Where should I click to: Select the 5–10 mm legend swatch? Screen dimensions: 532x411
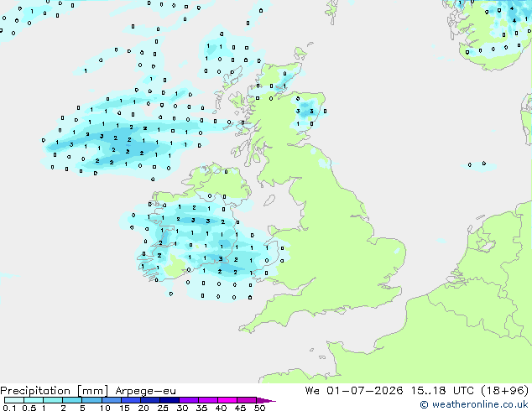[x=91, y=400]
